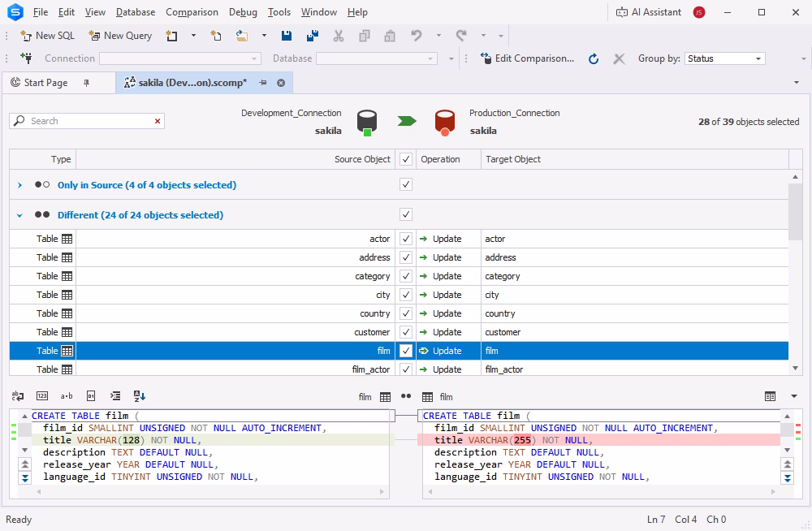Switch to the Start Page tab
Screen dimensions: 812x531
point(46,83)
